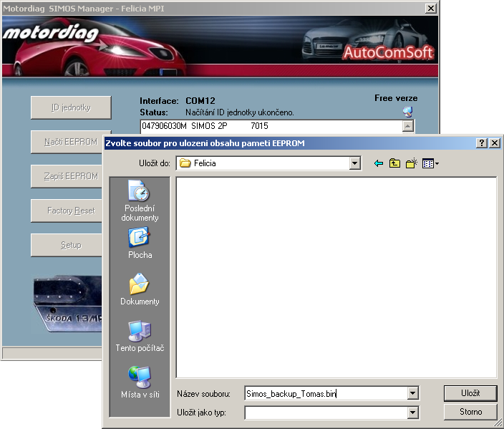Click the Up One Level folder icon

pyautogui.click(x=394, y=163)
